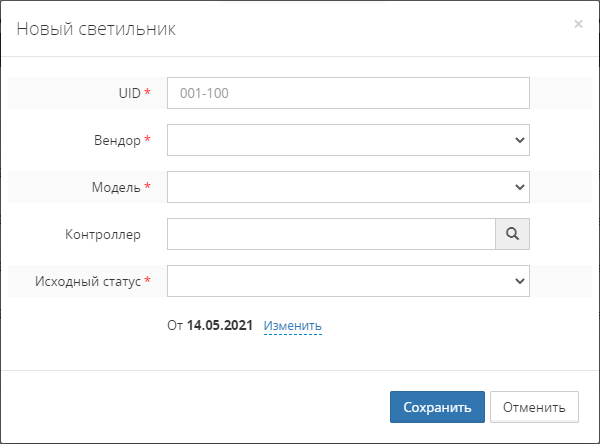Follow the Изменить date link

[x=292, y=326]
